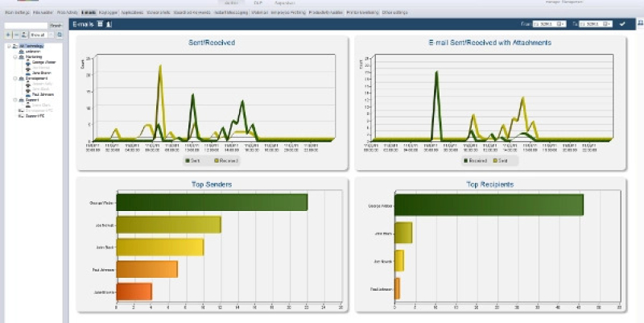644x323 pixels.
Task: Click the Marketing group icon in tree
Action: click(x=22, y=56)
